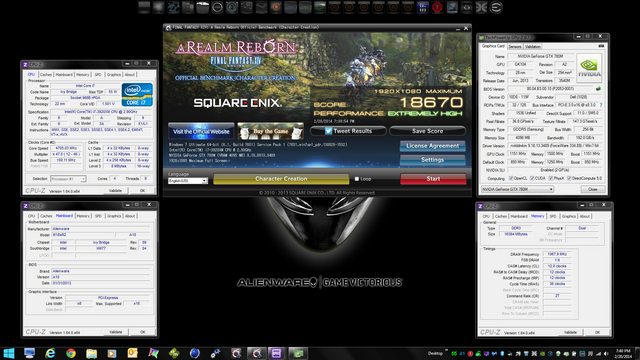Click the Tweet Results Twitter button
This screenshot has height=360, width=640.
point(348,131)
